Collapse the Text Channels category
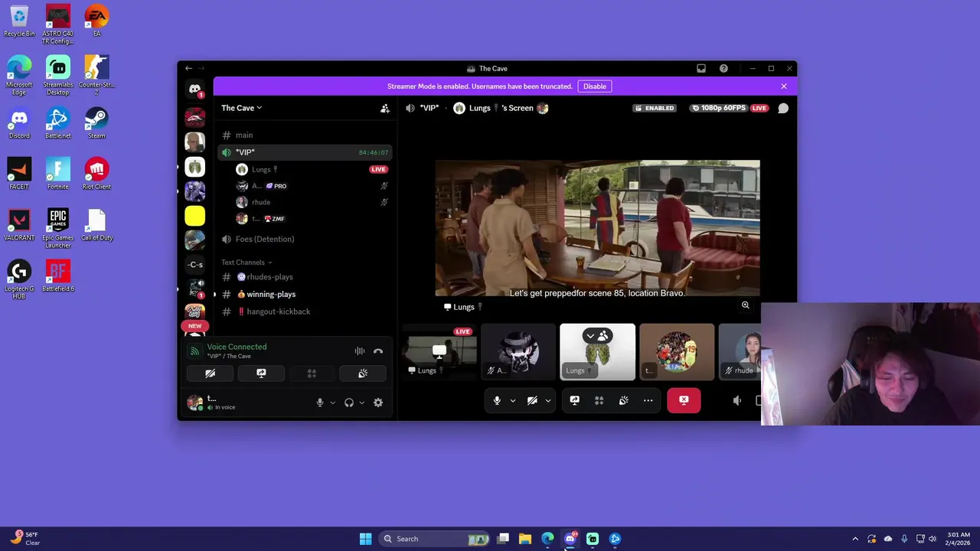Viewport: 980px width, 551px height. [x=247, y=262]
